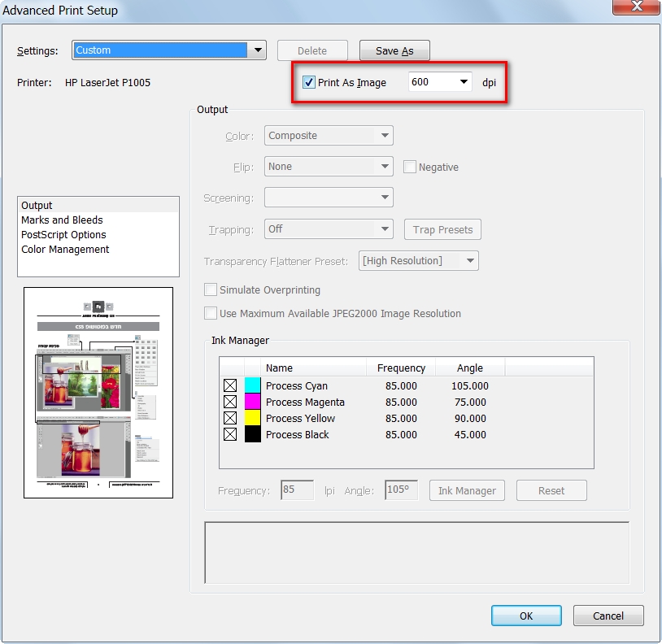Click the 105.000 angle value

click(470, 385)
